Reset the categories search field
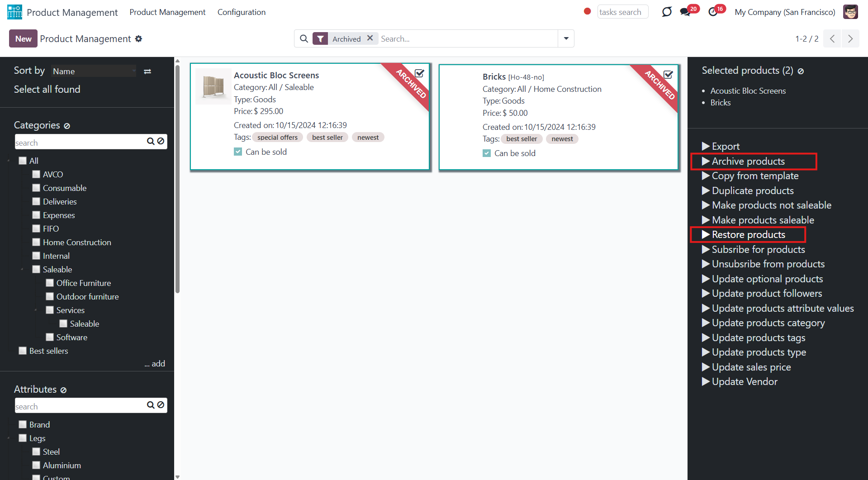This screenshot has height=480, width=868. coord(161,142)
